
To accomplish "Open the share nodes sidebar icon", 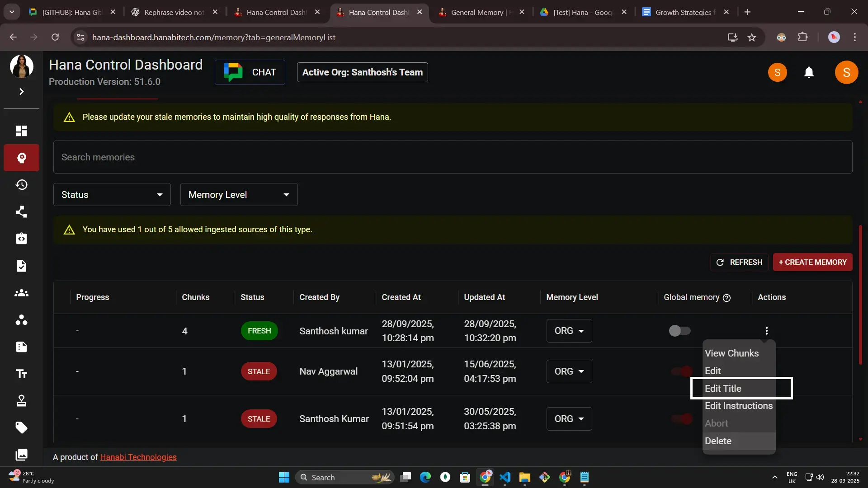I will (x=21, y=212).
